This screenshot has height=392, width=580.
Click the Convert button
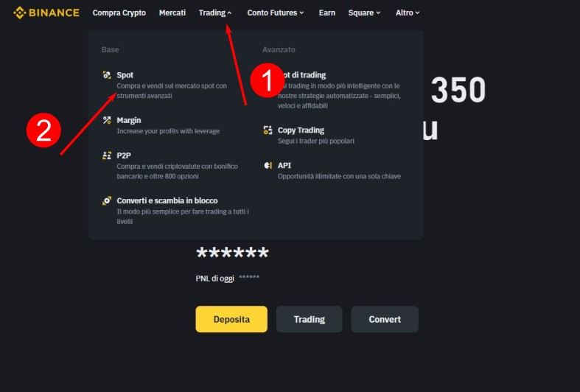(385, 319)
